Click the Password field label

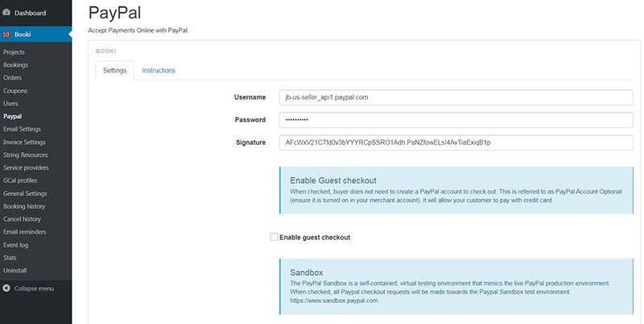pyautogui.click(x=250, y=120)
